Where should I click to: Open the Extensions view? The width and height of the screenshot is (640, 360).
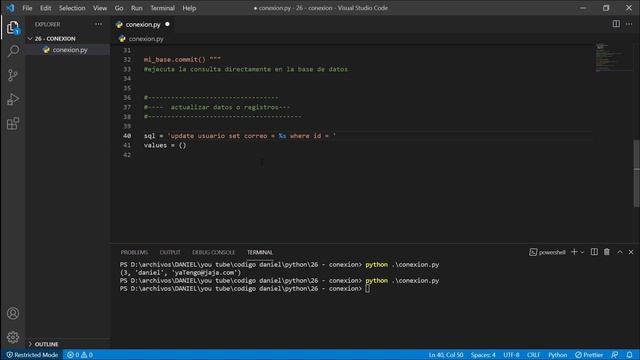pos(13,123)
